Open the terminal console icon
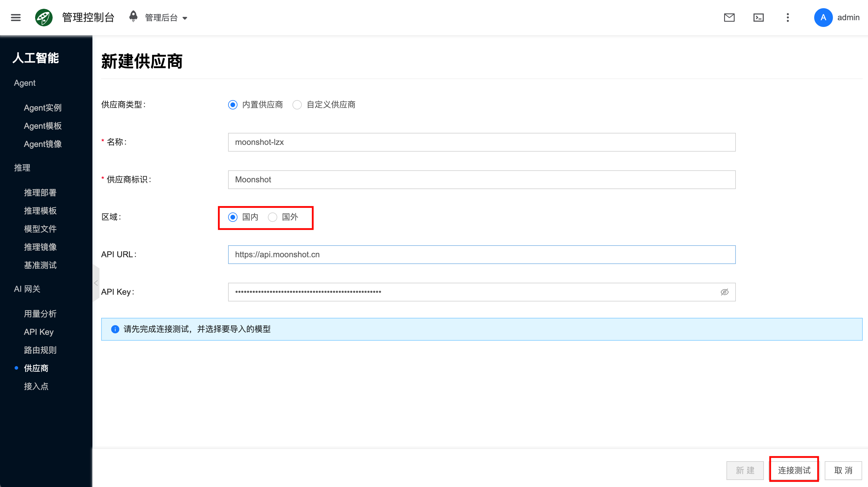This screenshot has width=868, height=487. click(x=759, y=18)
